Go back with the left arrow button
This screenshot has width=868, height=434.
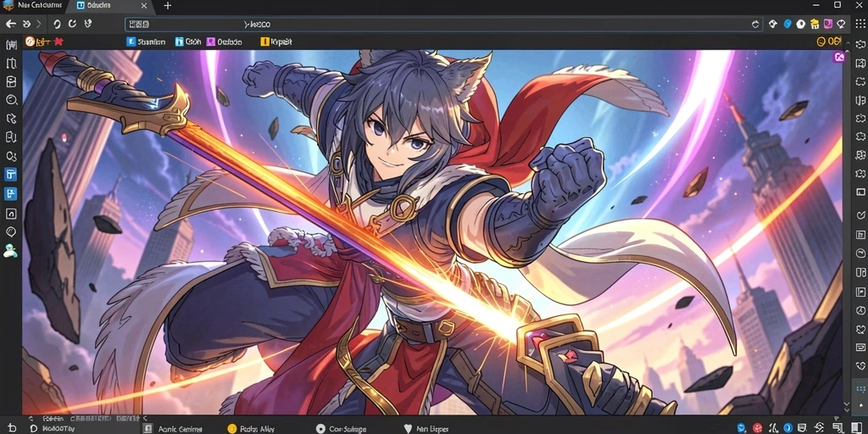10,24
